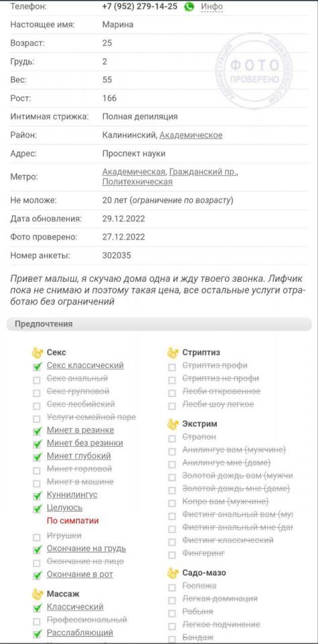Click the Садо-мазо section icon
The image size is (318, 644).
[x=172, y=572]
